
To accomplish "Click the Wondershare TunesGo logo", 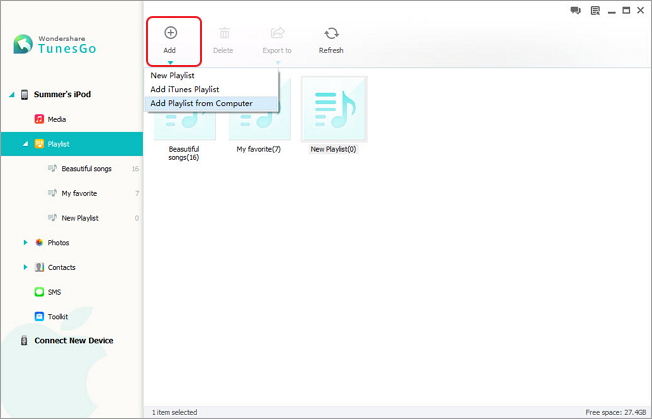I will click(x=54, y=44).
